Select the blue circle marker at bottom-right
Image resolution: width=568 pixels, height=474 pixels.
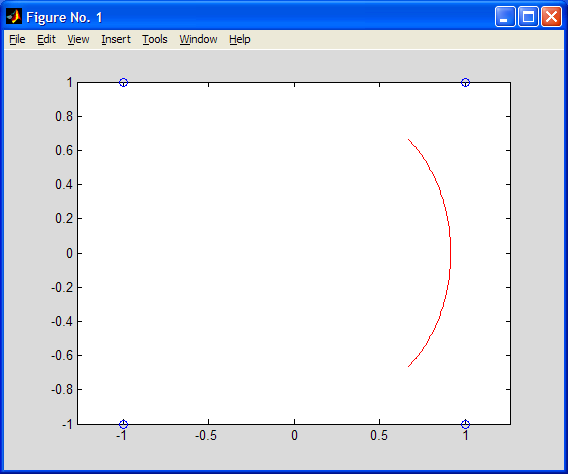tap(465, 424)
